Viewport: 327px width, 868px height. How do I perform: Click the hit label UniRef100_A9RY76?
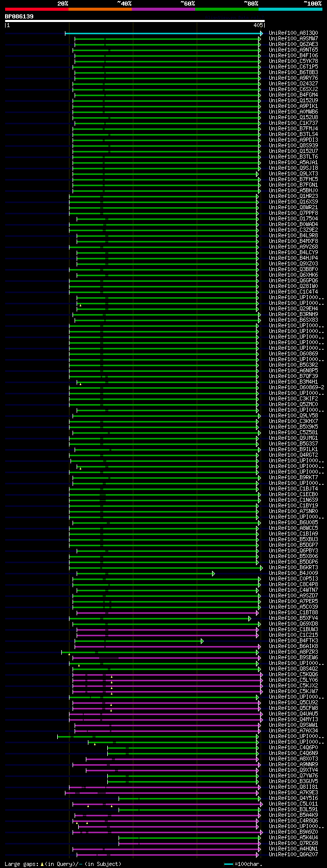293,78
